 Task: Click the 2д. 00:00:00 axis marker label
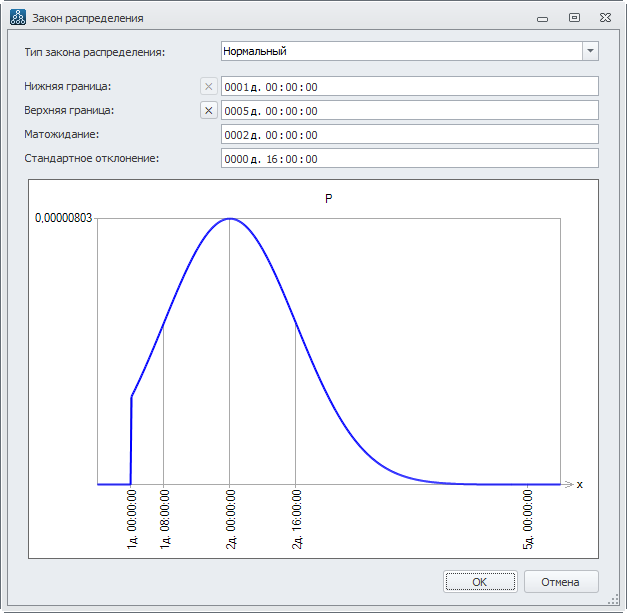pos(230,518)
